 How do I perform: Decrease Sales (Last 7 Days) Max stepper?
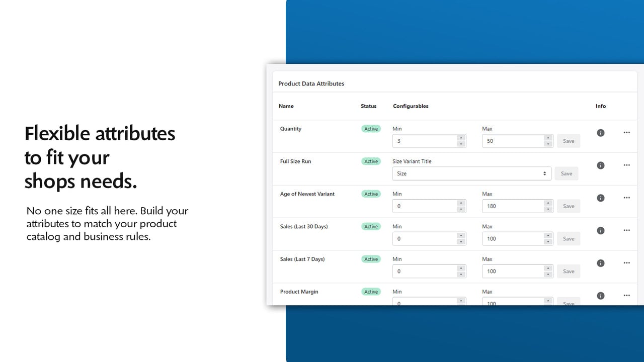[548, 275]
